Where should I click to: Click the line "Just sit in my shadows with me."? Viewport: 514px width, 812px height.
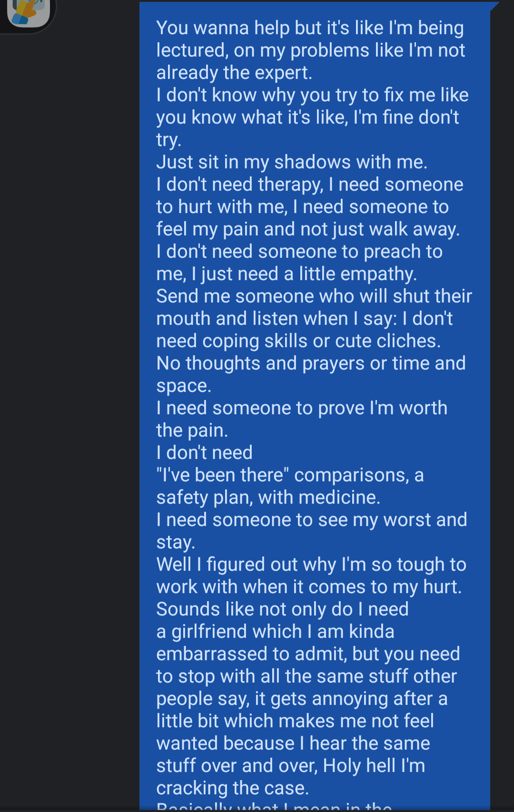point(291,162)
